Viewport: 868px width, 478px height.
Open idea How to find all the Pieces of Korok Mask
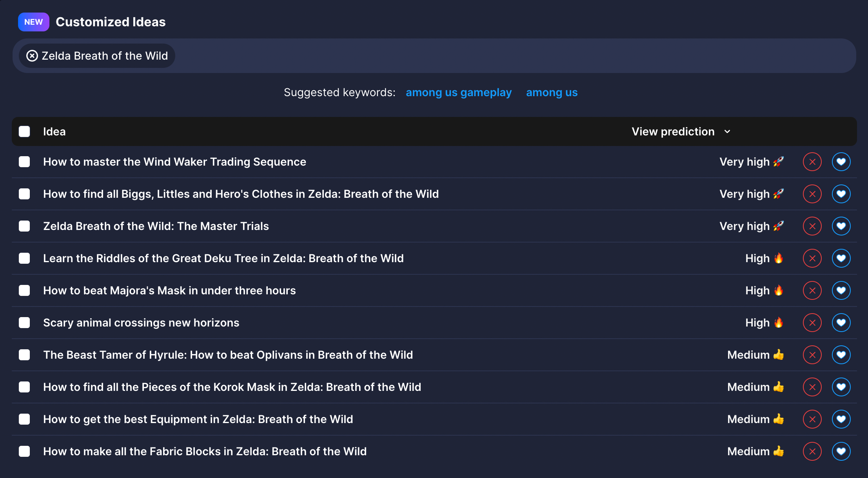coord(232,387)
